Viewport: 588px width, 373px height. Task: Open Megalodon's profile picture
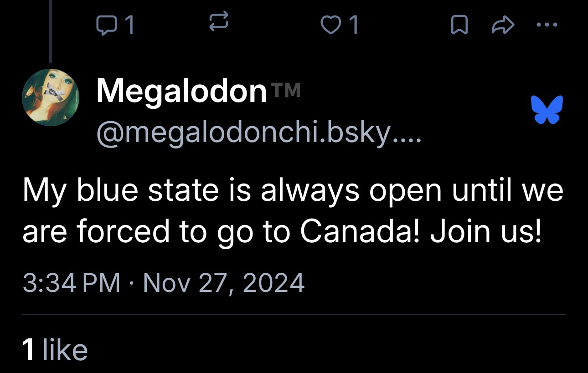pyautogui.click(x=51, y=97)
